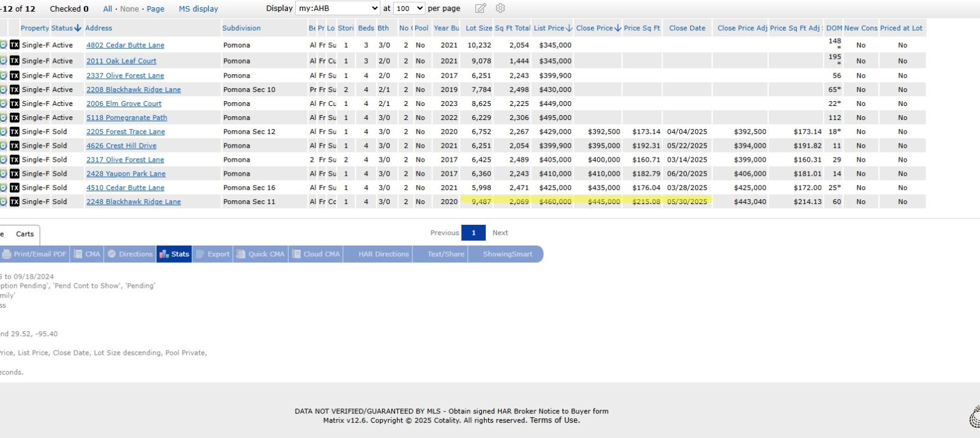Click the MS display link
Image resolution: width=980 pixels, height=438 pixels.
(198, 9)
